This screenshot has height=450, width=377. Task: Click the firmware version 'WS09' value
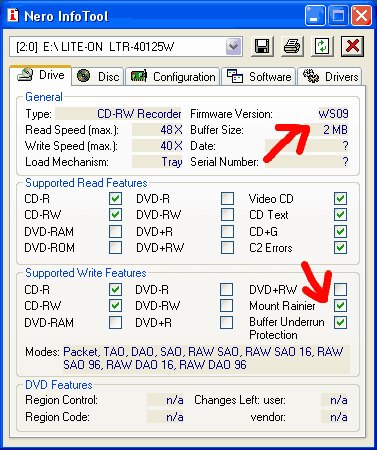pyautogui.click(x=333, y=114)
